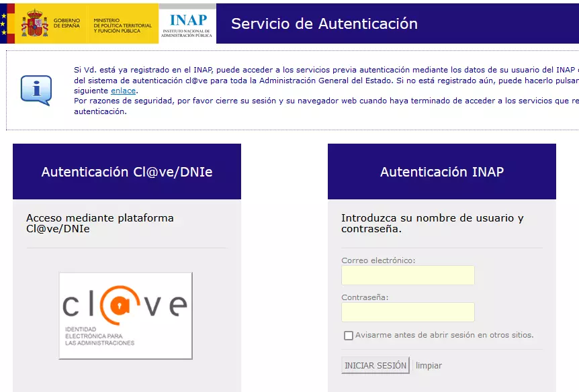This screenshot has width=579, height=392.
Task: Click 'Acceso mediante plataforma Cl@ve/DNIe' text
Action: click(99, 224)
